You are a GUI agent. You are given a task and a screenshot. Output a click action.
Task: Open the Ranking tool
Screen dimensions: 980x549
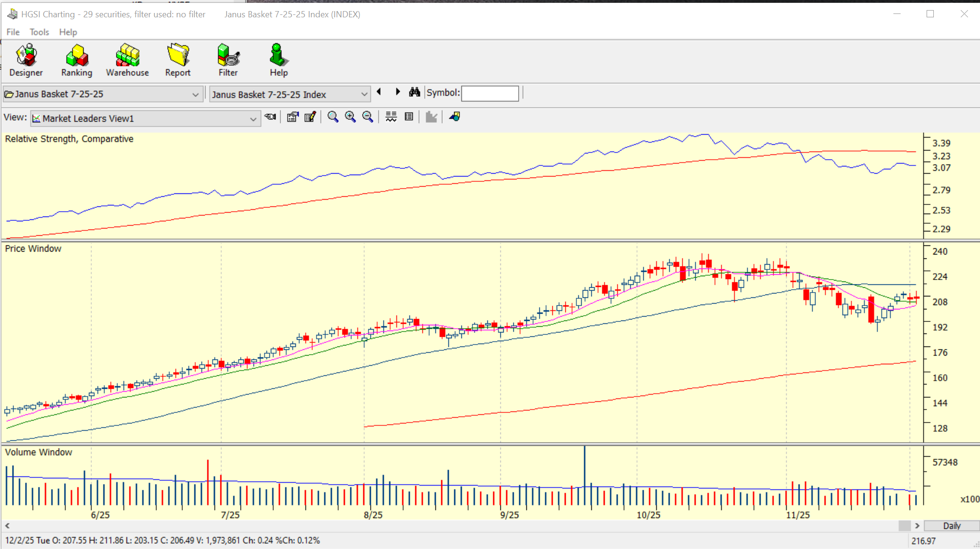pyautogui.click(x=76, y=60)
